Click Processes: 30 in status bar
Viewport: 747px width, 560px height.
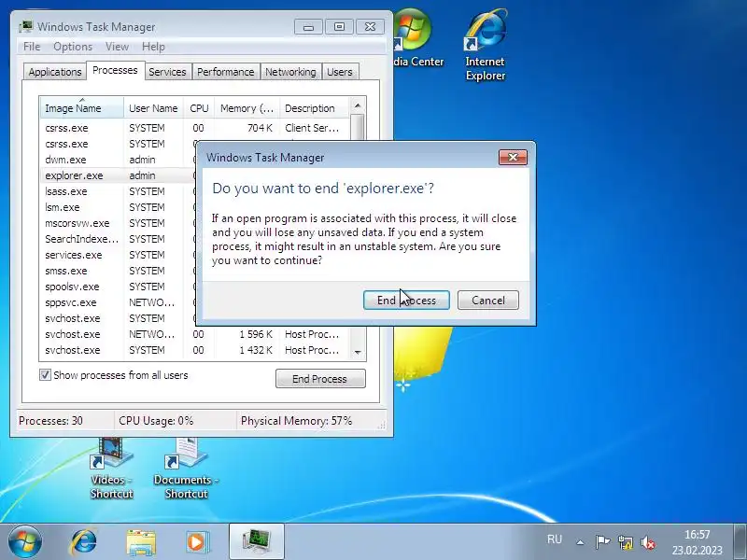(50, 421)
